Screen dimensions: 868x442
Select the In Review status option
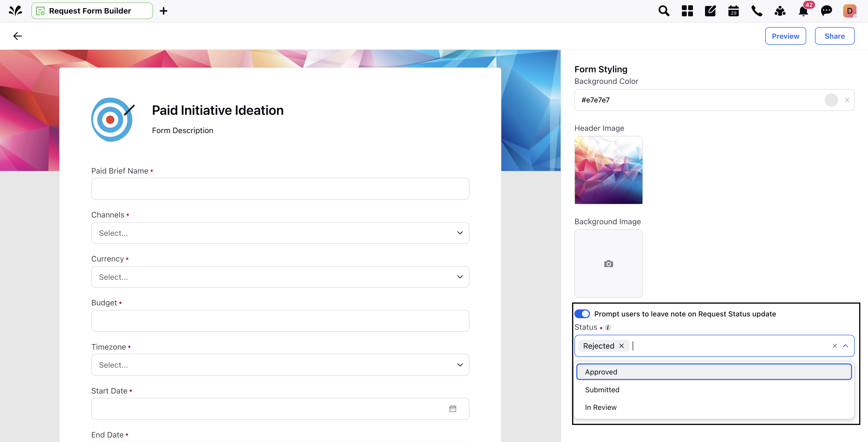tap(714, 407)
